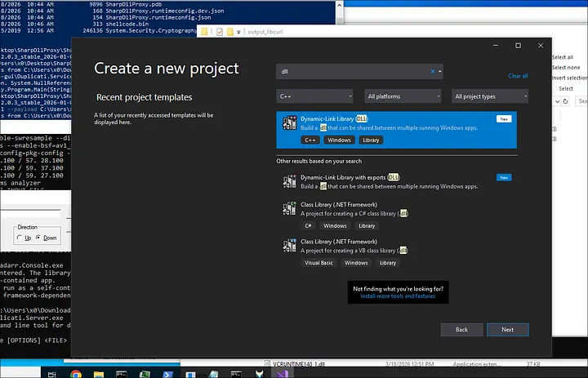Select the C# Class Library (.NET Framework) title
This screenshot has height=378, width=588.
point(339,205)
